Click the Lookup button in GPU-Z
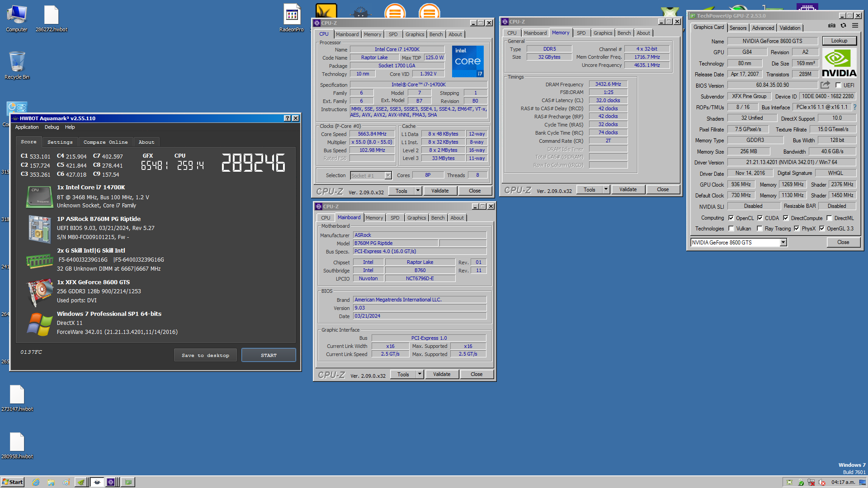The image size is (868, 488). pos(839,41)
